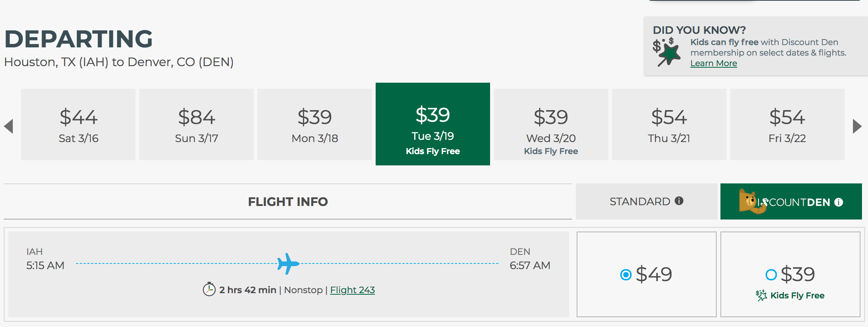Screen dimensions: 868x327
Task: Click the magic wand dollar icon
Action: (x=667, y=52)
